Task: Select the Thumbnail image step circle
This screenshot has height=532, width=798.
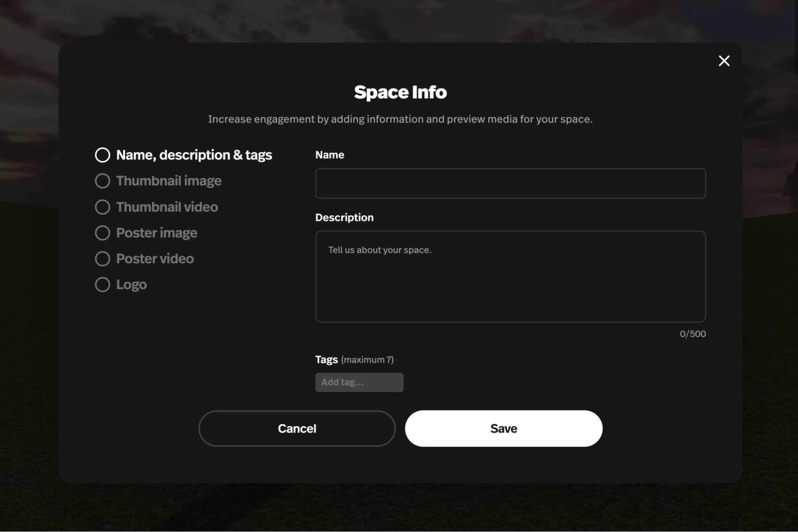Action: pos(103,181)
